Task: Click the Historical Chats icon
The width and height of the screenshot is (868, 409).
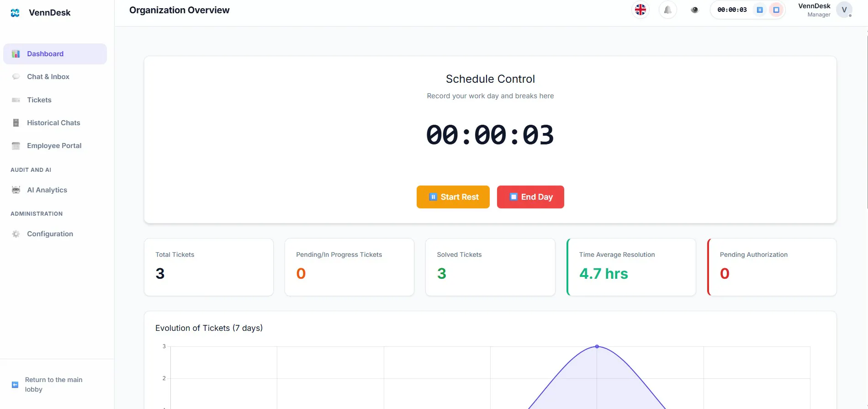Action: [16, 123]
